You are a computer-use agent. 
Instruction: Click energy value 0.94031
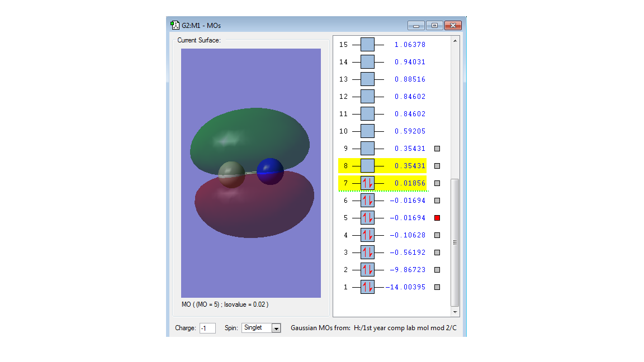click(x=410, y=61)
